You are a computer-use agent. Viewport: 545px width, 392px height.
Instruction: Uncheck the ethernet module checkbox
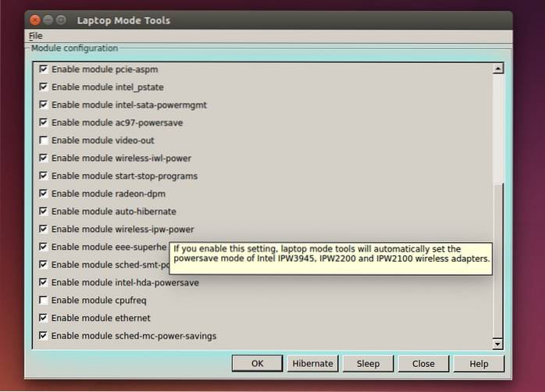coord(44,318)
